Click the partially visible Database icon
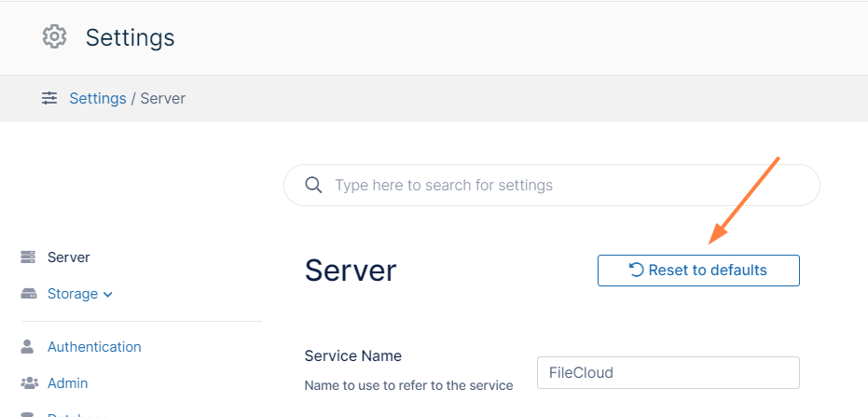 [x=28, y=413]
